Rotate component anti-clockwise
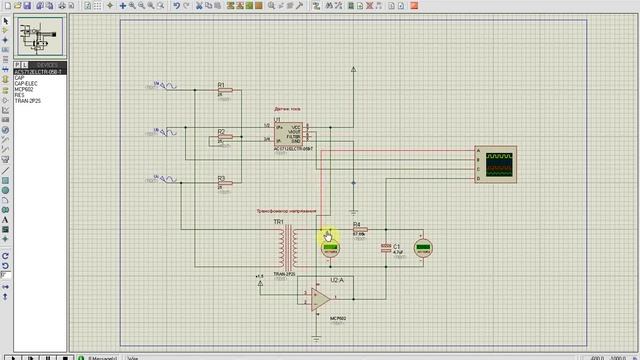The image size is (640, 360). [x=5, y=266]
